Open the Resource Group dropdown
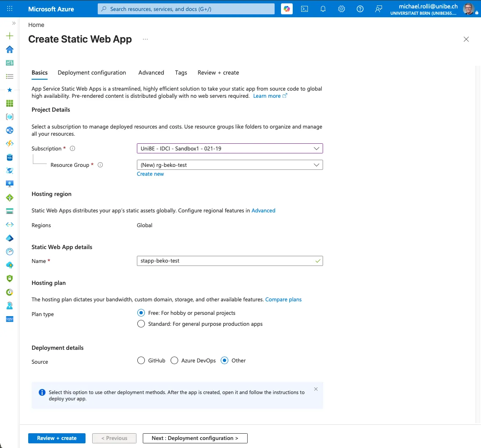This screenshot has width=481, height=448. pyautogui.click(x=230, y=165)
